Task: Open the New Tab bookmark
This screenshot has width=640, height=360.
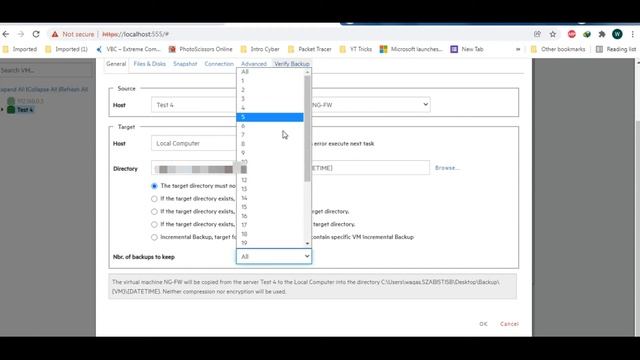Action: (467, 49)
